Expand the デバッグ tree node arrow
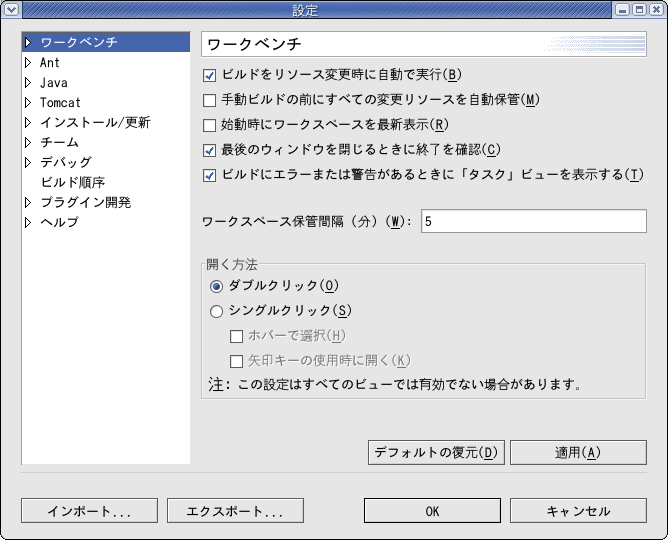Screen dimensions: 668x540 (28, 162)
